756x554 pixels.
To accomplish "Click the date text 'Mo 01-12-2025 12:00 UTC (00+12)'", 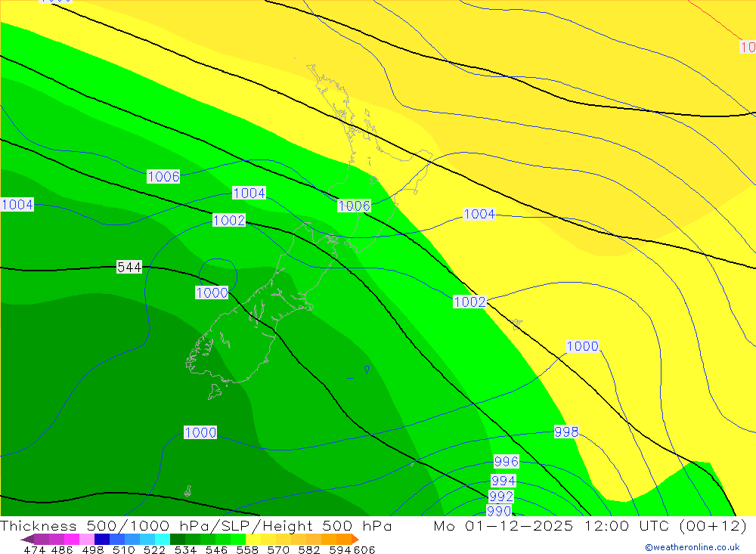I will click(590, 525).
